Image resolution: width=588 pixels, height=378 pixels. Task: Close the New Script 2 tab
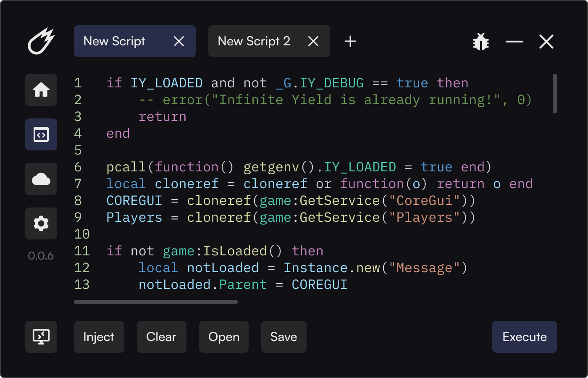(313, 41)
